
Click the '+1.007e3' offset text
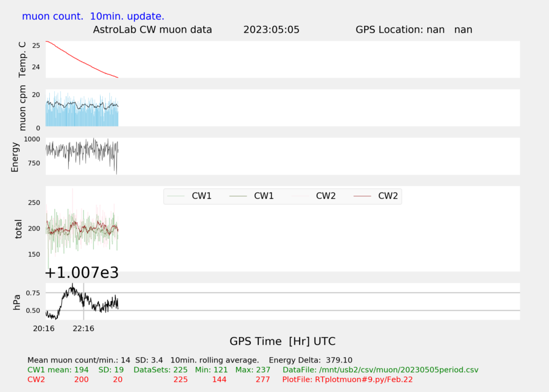click(82, 272)
